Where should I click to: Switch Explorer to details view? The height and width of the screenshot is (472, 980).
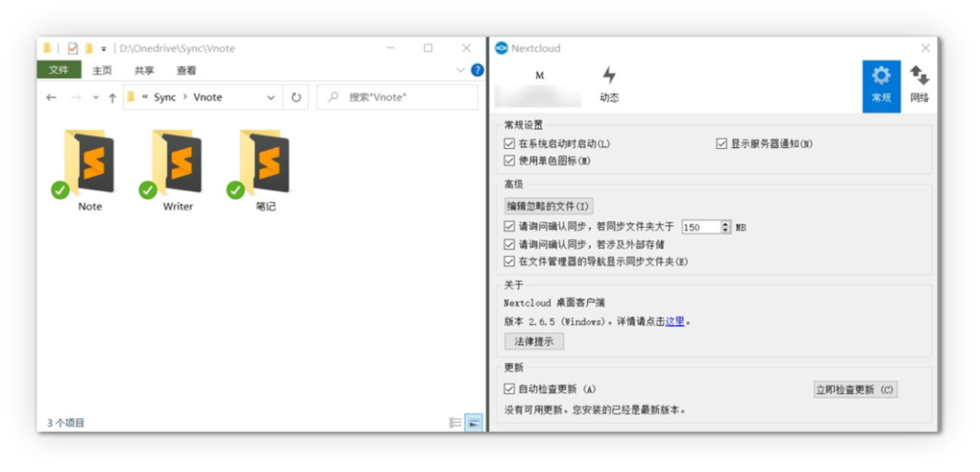(x=456, y=423)
